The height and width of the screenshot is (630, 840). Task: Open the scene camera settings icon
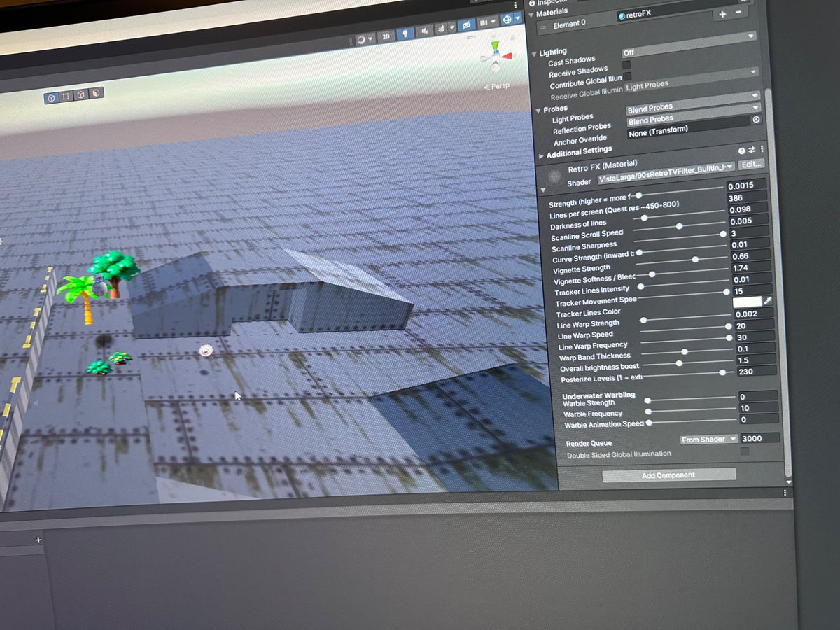pos(484,22)
